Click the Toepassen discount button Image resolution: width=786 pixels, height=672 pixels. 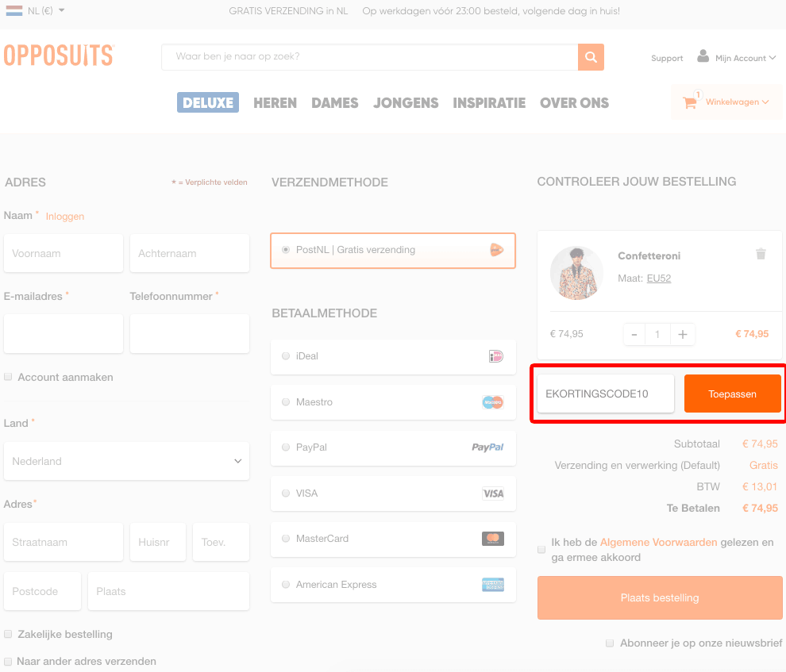(x=732, y=394)
